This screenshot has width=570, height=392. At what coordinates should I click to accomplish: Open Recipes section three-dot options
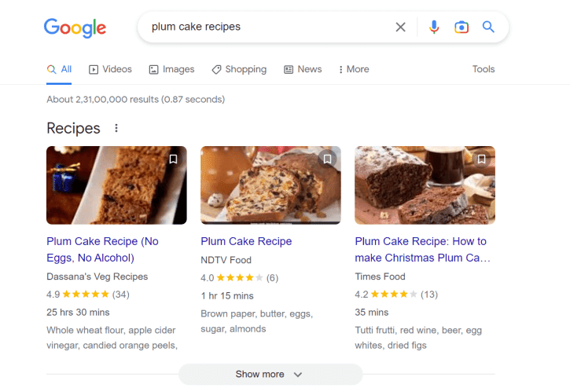point(116,128)
